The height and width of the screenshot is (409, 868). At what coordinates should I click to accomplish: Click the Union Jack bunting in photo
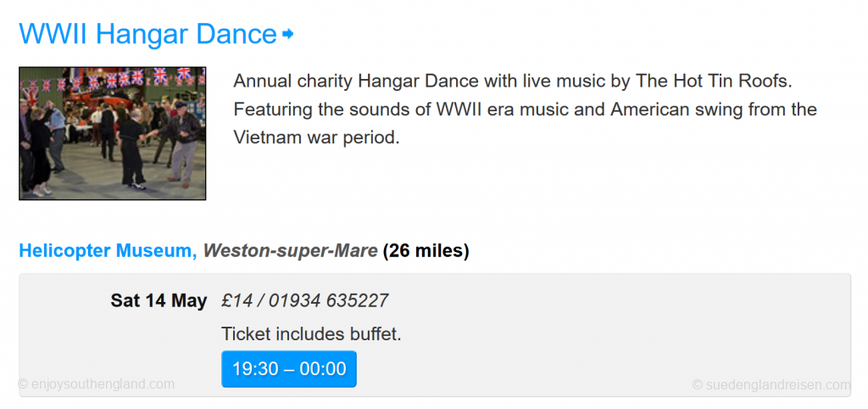tap(111, 79)
